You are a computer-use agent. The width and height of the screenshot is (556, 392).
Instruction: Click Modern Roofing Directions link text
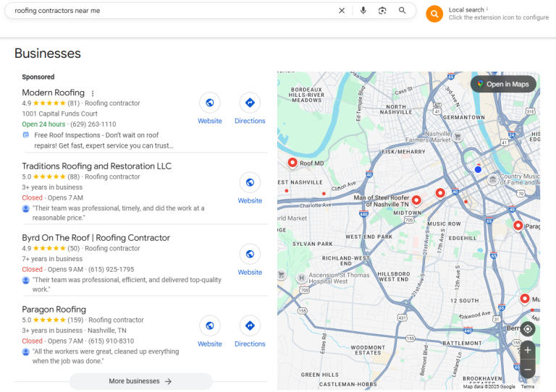(x=250, y=121)
